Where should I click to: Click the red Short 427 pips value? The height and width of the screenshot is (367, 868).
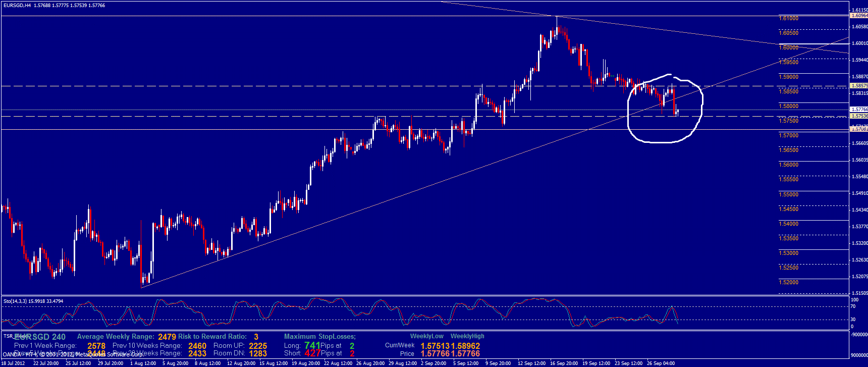coord(312,353)
